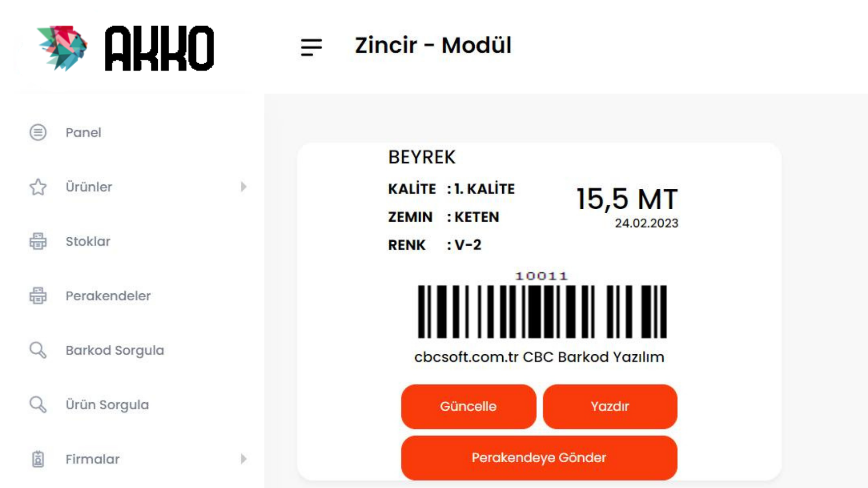The image size is (868, 488).
Task: Expand the Firmalar submenu arrow
Action: [x=244, y=459]
